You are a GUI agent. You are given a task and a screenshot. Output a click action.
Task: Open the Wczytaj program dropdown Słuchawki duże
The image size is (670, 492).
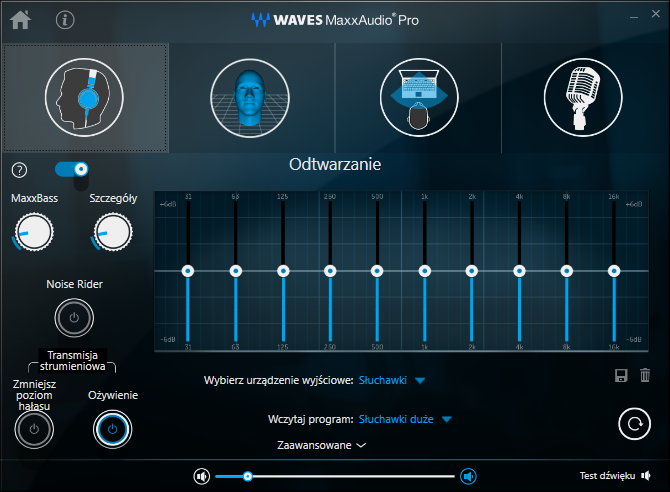(405, 419)
